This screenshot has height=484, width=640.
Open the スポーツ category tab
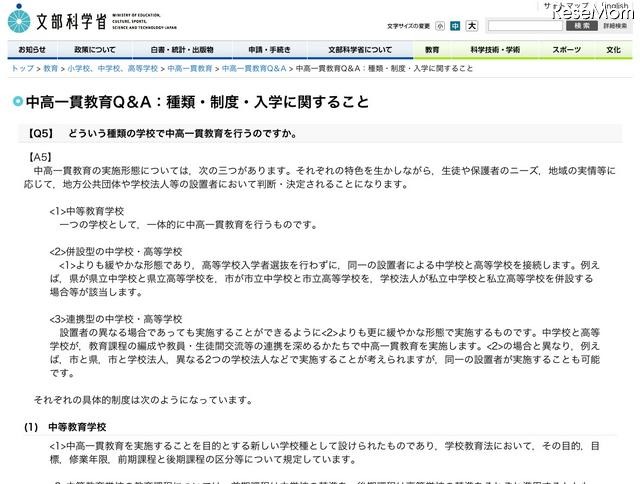click(567, 50)
